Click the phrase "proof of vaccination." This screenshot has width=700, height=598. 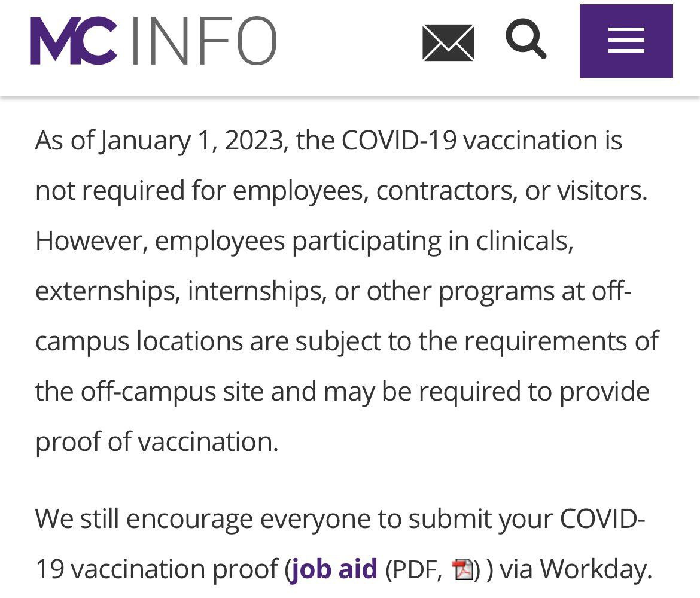pos(157,442)
